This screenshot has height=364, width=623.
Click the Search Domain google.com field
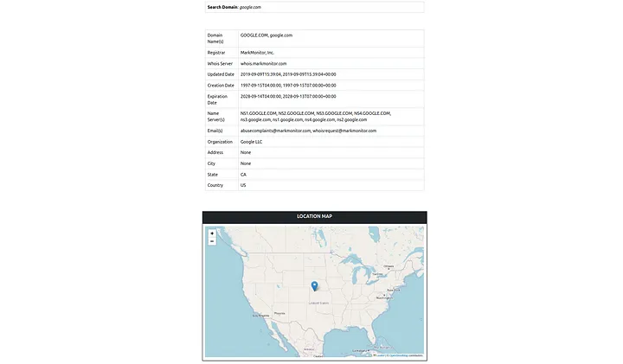pos(314,7)
